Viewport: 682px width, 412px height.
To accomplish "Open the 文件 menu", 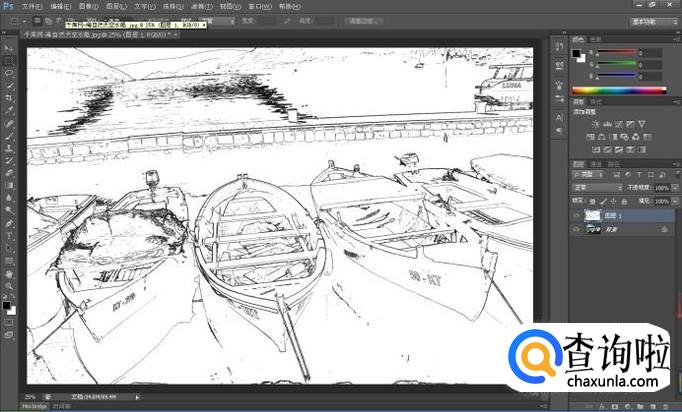I will [32, 7].
